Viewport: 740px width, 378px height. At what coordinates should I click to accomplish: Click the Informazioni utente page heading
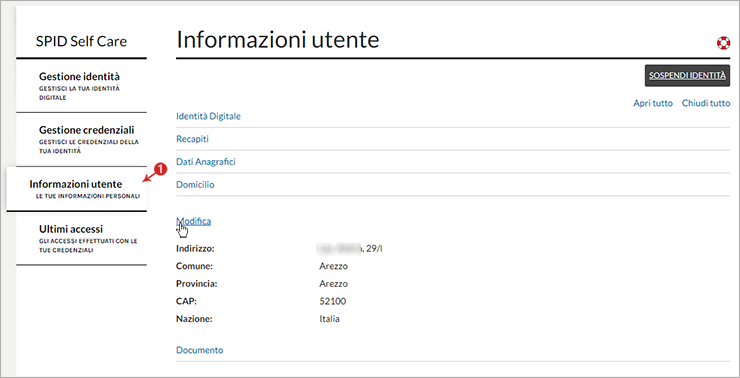[x=278, y=40]
